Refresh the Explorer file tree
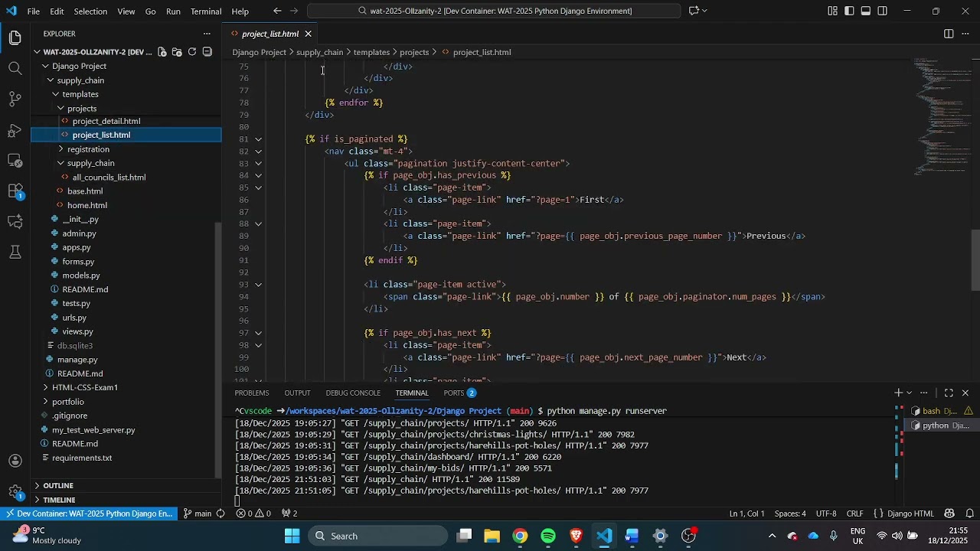Image resolution: width=980 pixels, height=551 pixels. (x=192, y=52)
